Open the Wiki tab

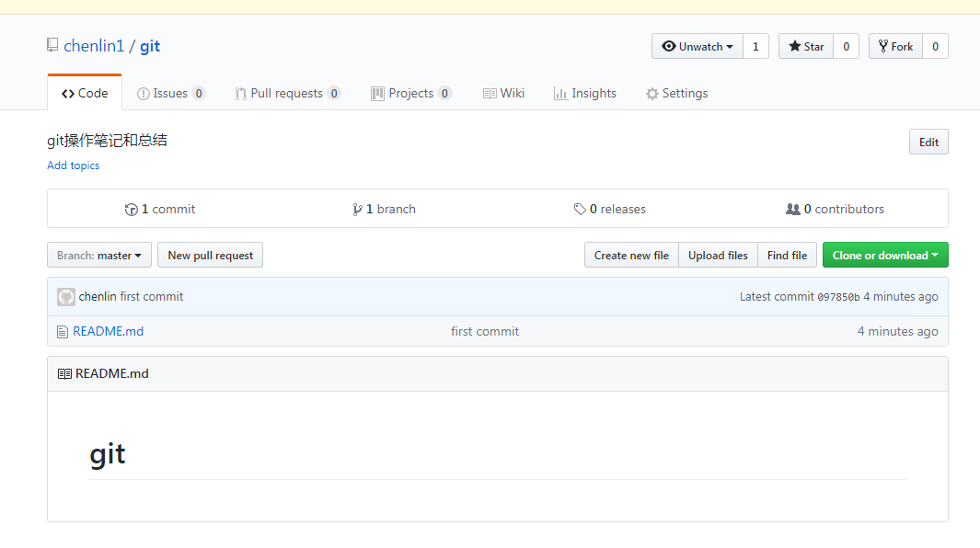(503, 93)
